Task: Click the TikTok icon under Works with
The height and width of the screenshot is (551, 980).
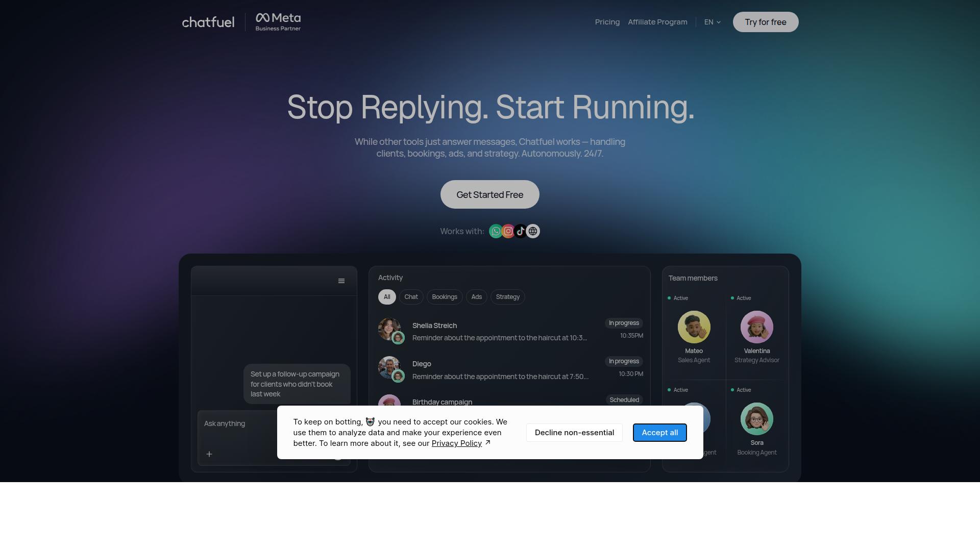Action: [x=520, y=231]
